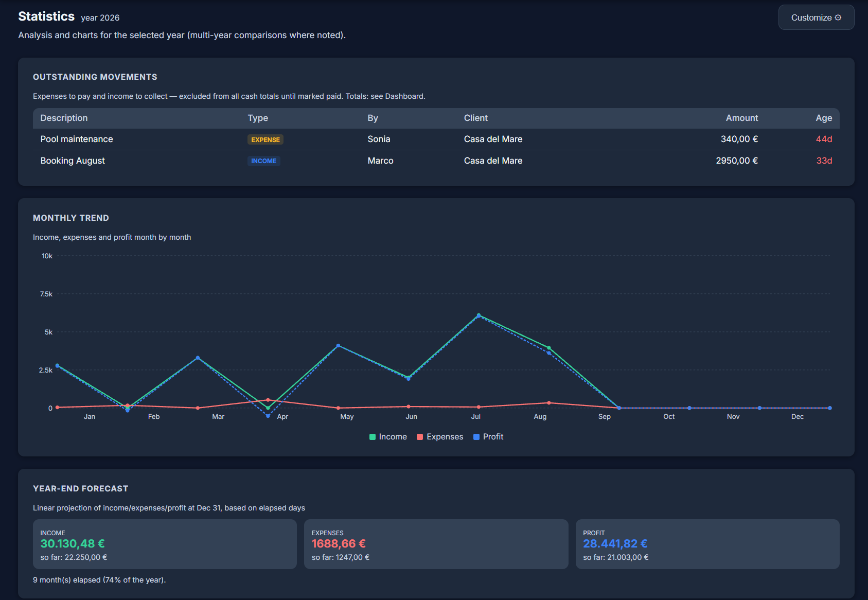Viewport: 868px width, 600px height.
Task: Click the INCOME type badge
Action: click(x=264, y=161)
